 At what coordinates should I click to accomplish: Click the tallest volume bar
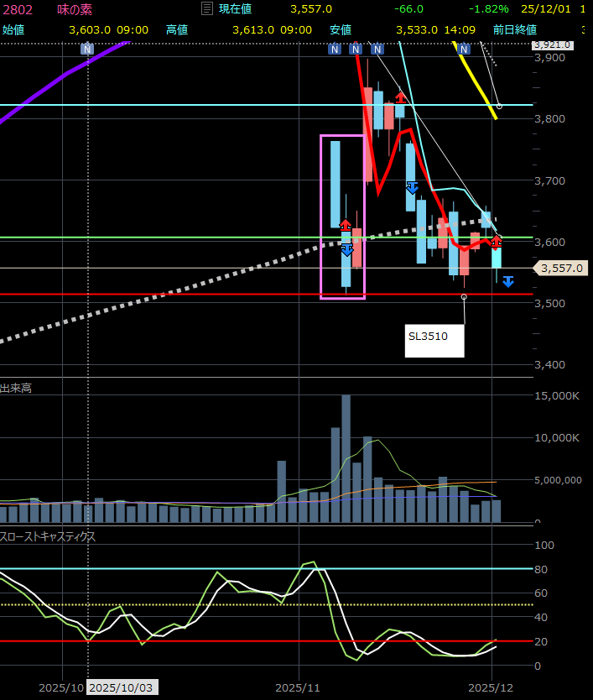tap(346, 458)
